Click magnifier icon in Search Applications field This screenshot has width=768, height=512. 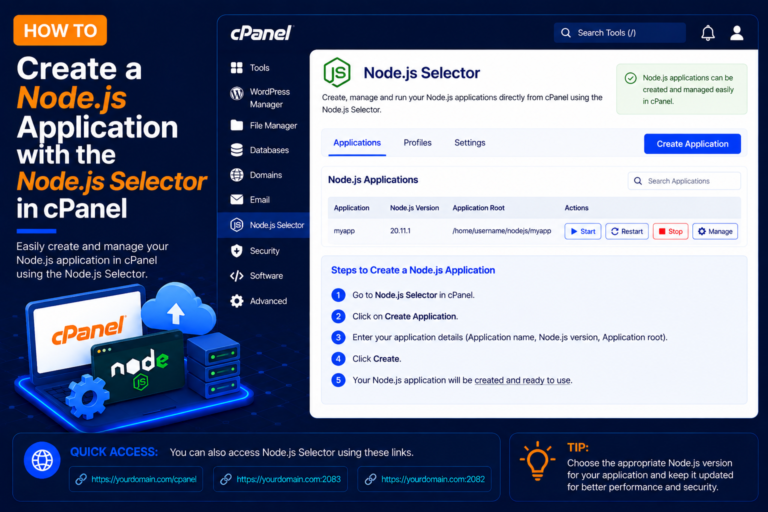(x=638, y=181)
